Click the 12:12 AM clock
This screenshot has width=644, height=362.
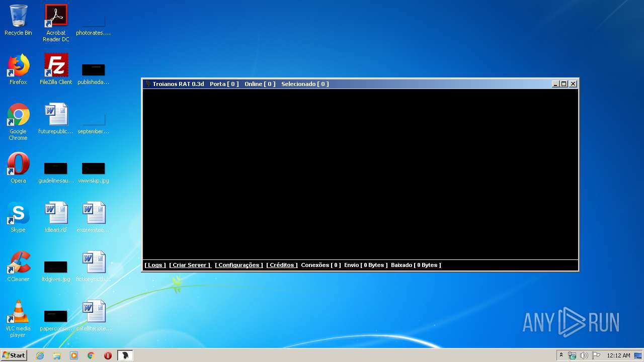tap(618, 355)
